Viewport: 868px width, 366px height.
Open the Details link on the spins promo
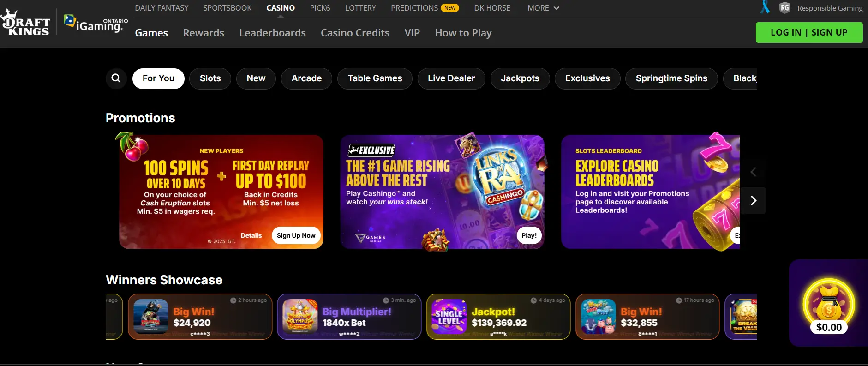(251, 235)
